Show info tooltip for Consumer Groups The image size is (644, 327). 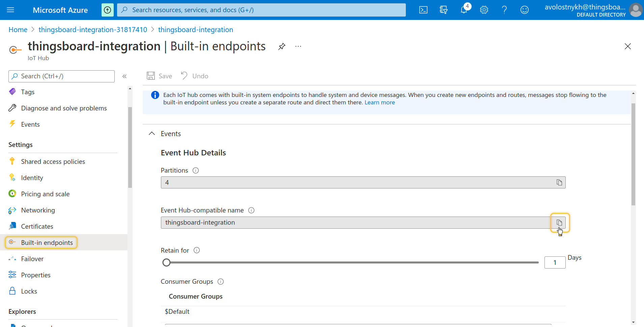[221, 282]
